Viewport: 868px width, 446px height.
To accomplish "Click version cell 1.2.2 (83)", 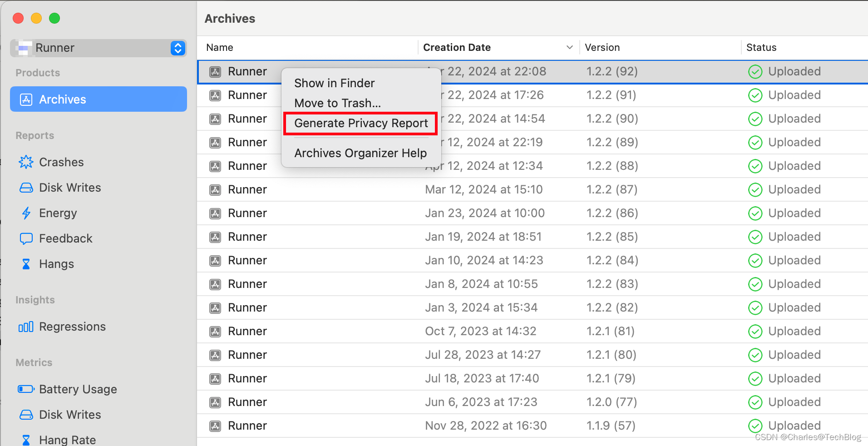I will (612, 284).
